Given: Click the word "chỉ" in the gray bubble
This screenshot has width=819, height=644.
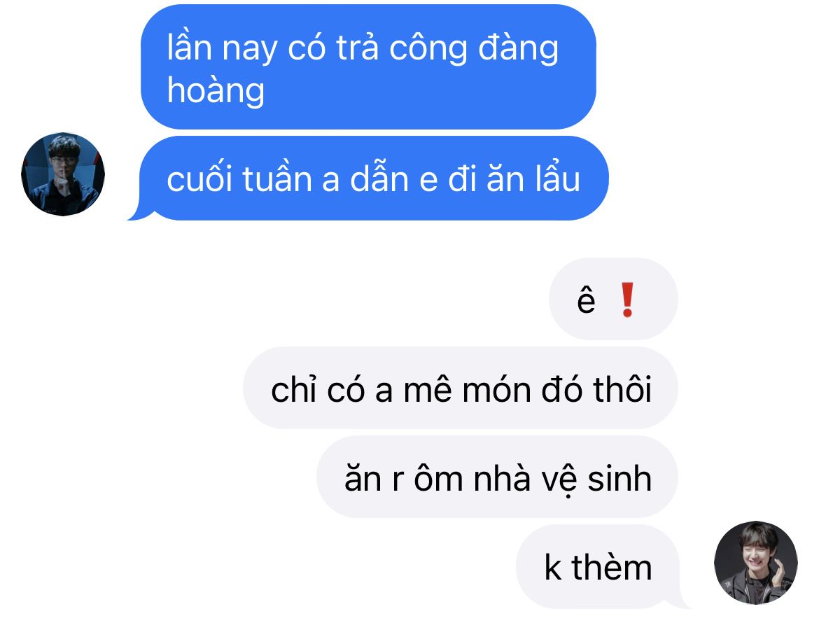Looking at the screenshot, I should click(293, 389).
